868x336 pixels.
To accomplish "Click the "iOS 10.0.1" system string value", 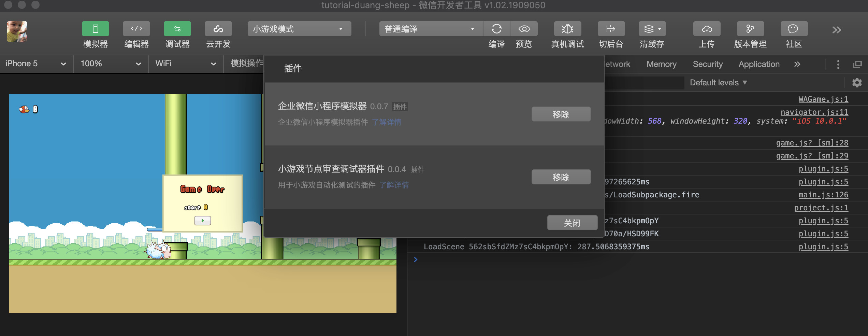I will [x=819, y=121].
